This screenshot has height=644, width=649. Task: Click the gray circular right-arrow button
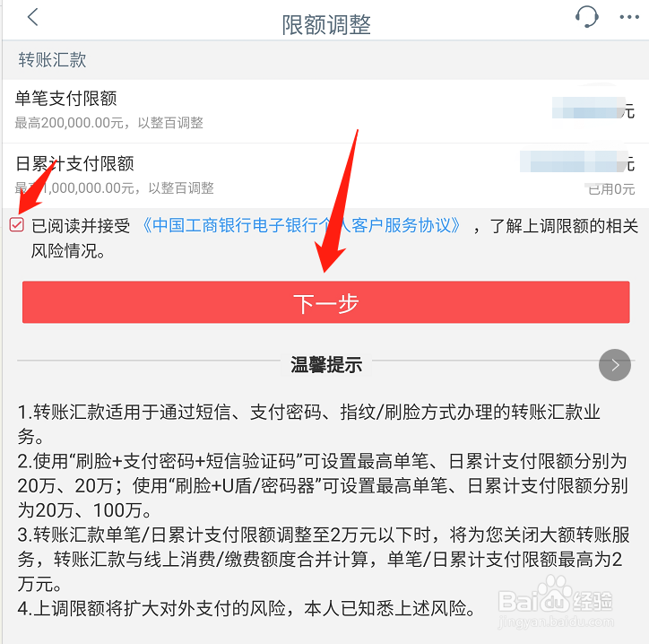615,365
